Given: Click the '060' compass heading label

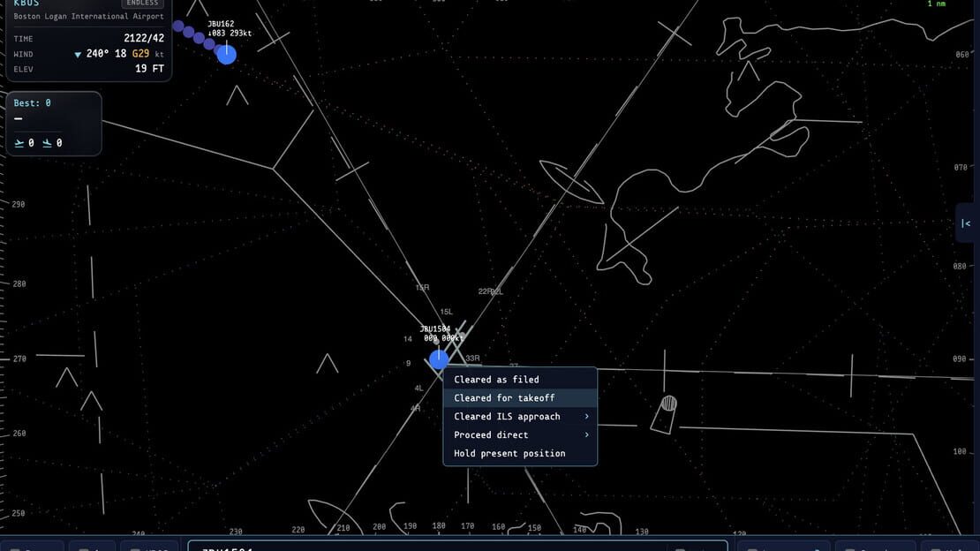Looking at the screenshot, I should pos(961,55).
